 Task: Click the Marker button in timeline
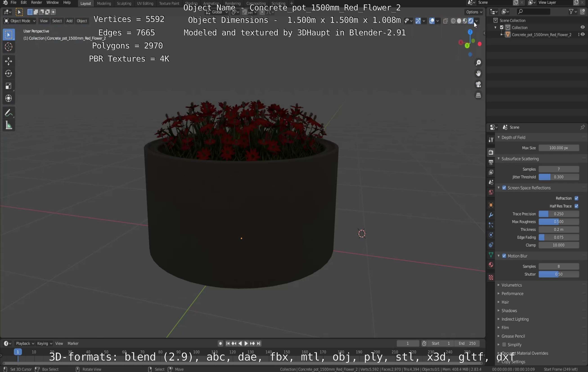tap(73, 343)
